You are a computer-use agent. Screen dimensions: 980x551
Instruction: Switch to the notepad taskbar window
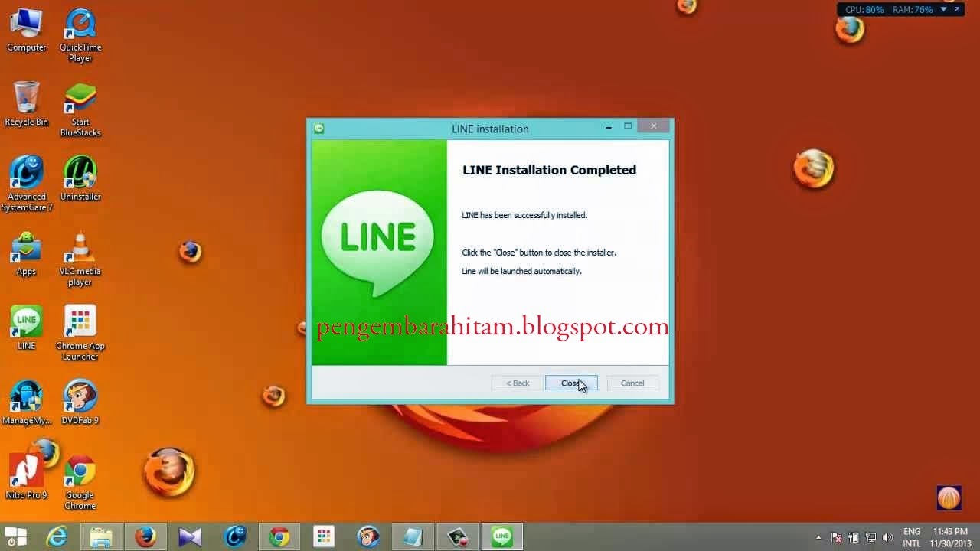[x=413, y=536]
